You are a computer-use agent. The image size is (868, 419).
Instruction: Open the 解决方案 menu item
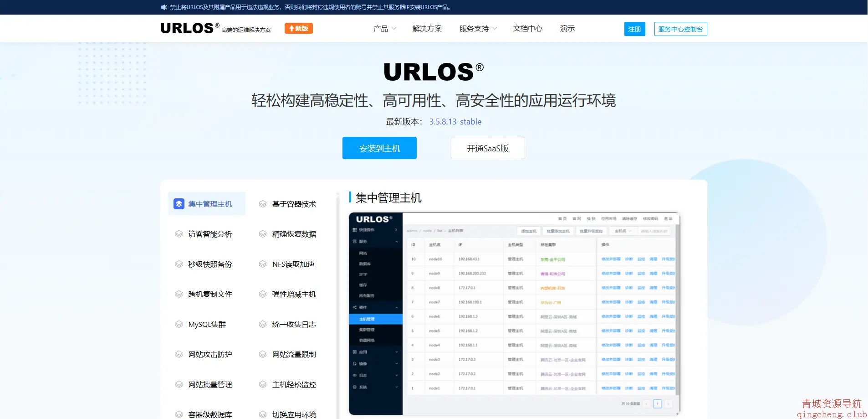pos(427,29)
